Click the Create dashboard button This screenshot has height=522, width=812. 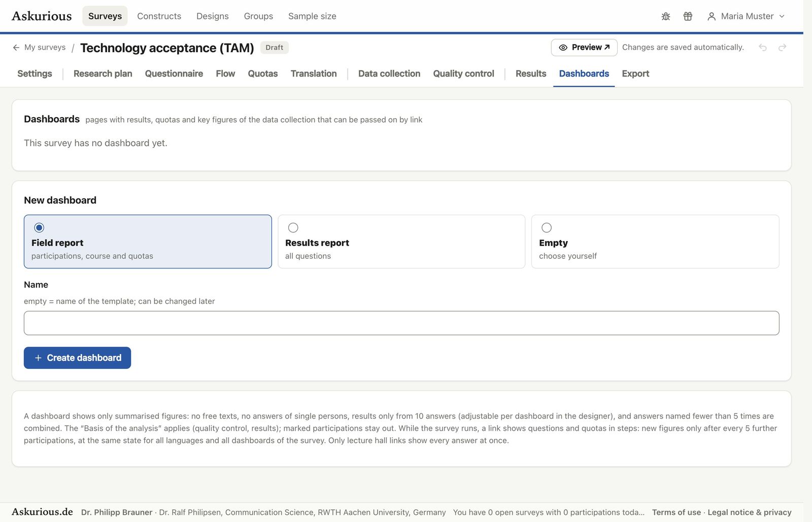(77, 358)
